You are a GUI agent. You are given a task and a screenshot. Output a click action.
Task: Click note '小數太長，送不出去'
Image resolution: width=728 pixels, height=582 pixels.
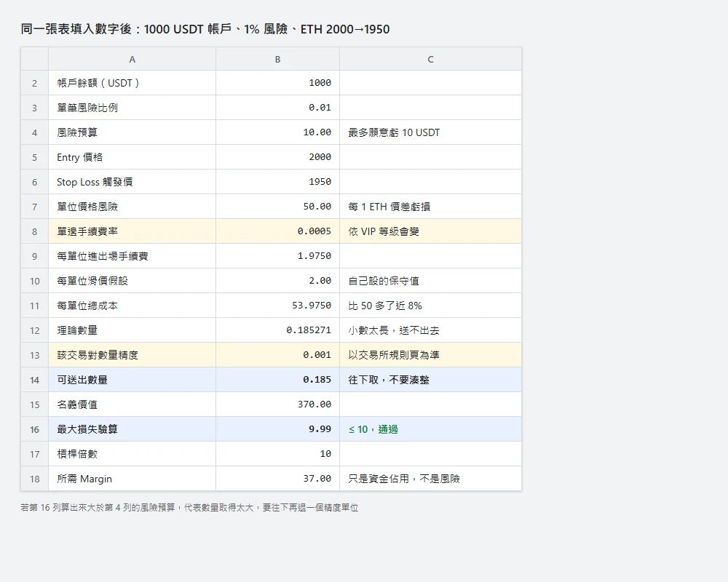tap(430, 330)
